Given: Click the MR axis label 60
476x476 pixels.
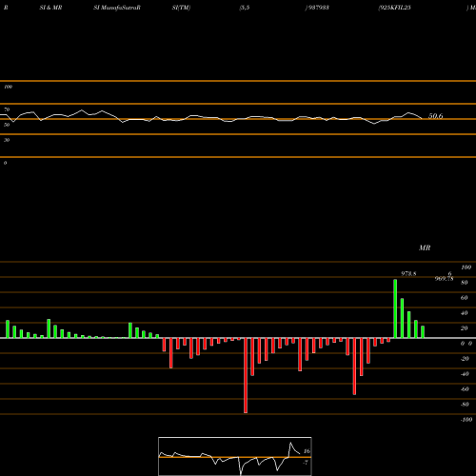Looking at the screenshot, I should (464, 298).
